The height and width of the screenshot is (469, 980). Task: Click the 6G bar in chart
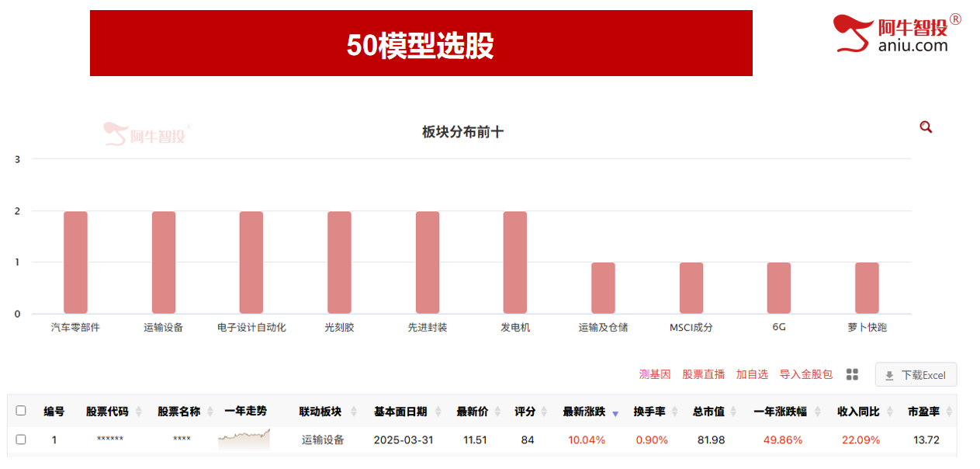[x=779, y=288]
